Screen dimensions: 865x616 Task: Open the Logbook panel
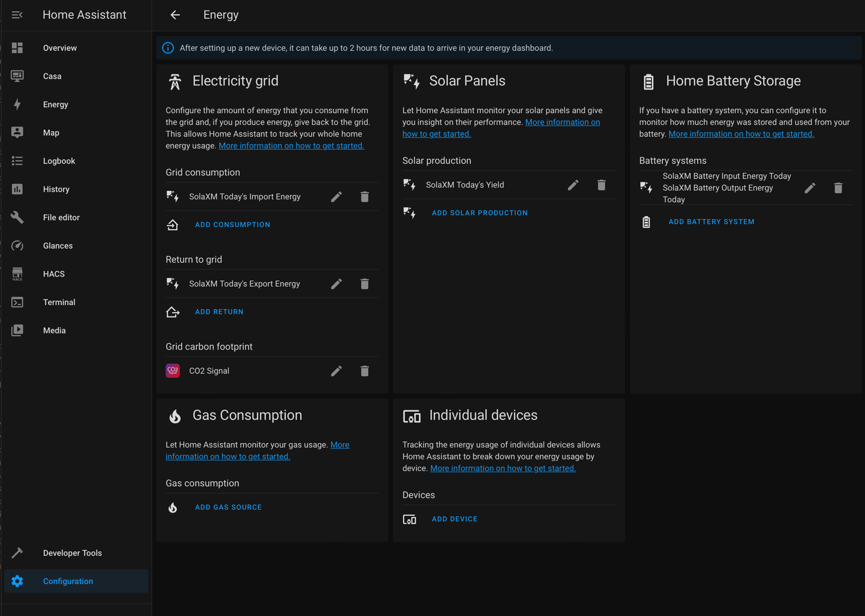point(76,161)
